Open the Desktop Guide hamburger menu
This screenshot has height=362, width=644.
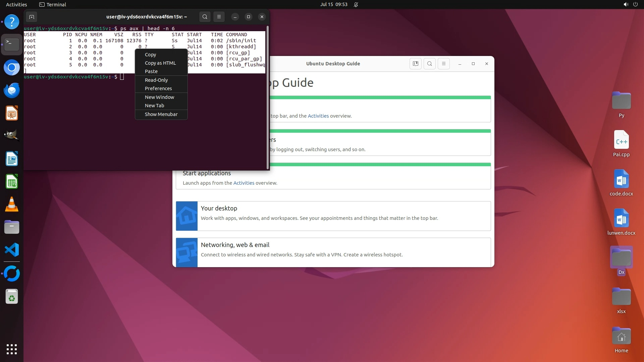click(x=444, y=64)
